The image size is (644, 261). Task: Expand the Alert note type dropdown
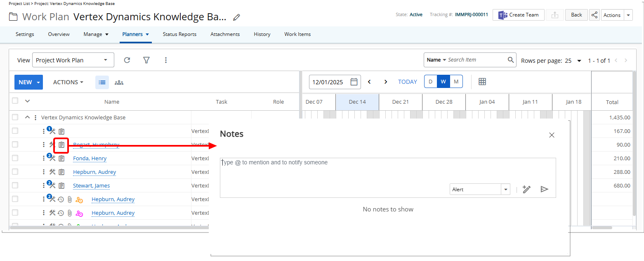pyautogui.click(x=505, y=190)
